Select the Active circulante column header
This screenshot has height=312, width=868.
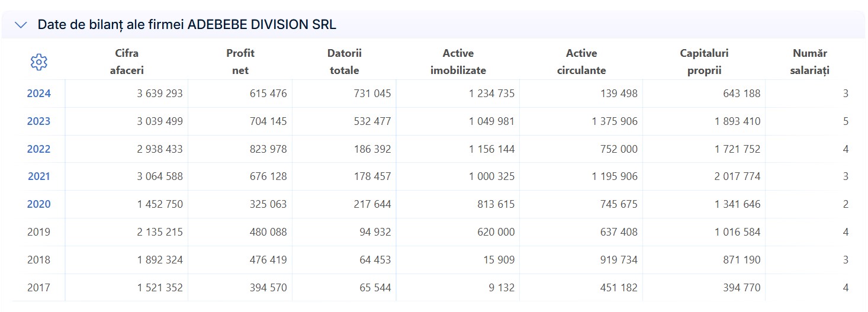pyautogui.click(x=581, y=62)
